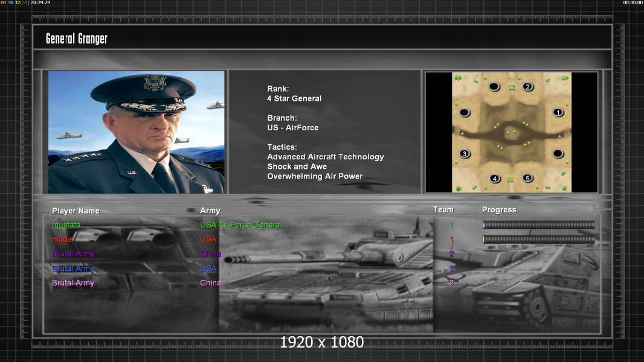644x362 pixels.
Task: Click 'USA Air Force General' army entry
Action: [x=241, y=224]
